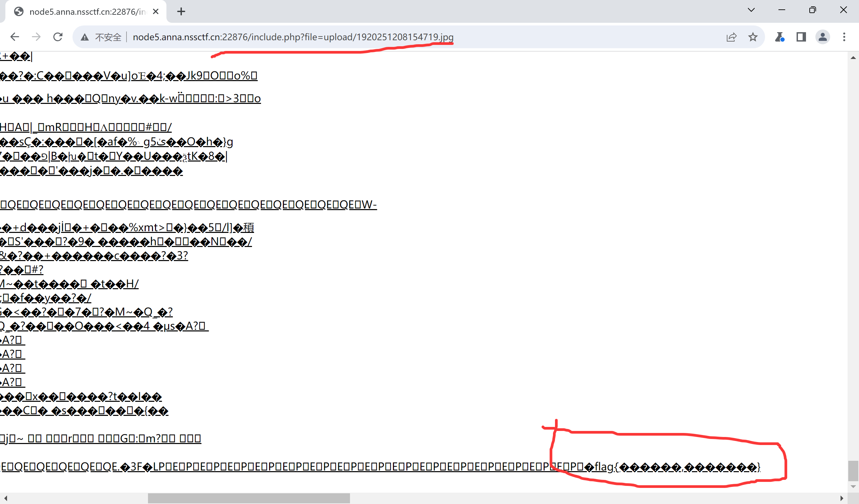Open the Chrome labs flask icon
Image resolution: width=859 pixels, height=504 pixels.
(779, 37)
